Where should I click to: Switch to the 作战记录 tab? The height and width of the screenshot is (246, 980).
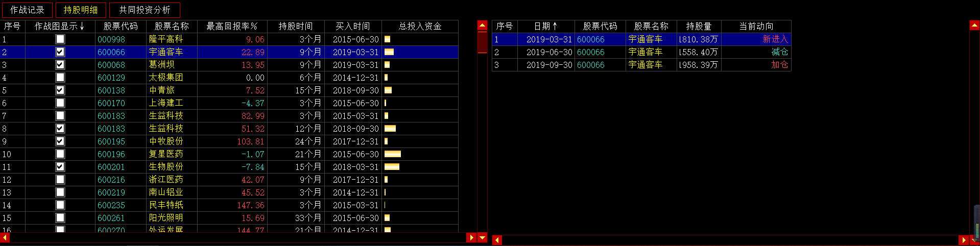[28, 10]
